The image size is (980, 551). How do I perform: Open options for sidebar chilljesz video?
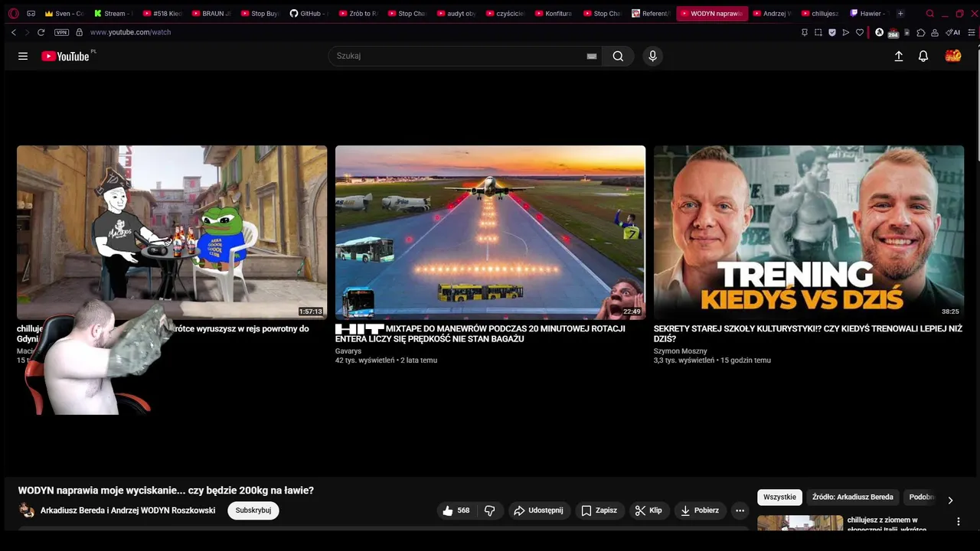pyautogui.click(x=958, y=522)
